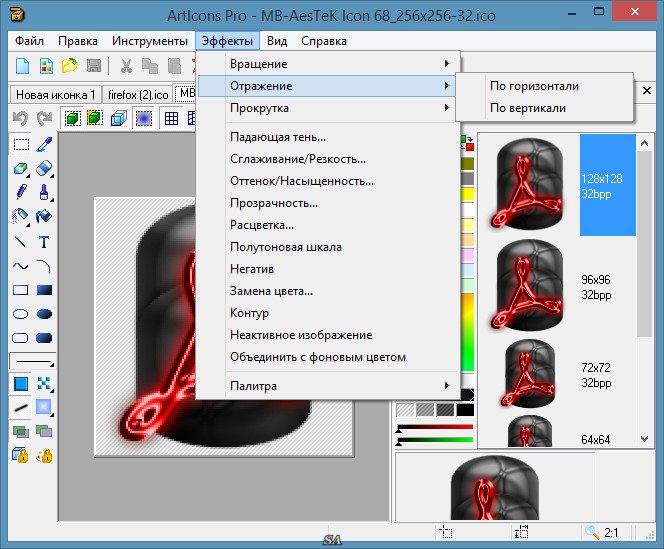Create a new blank icon file
The height and width of the screenshot is (549, 664).
[22, 66]
